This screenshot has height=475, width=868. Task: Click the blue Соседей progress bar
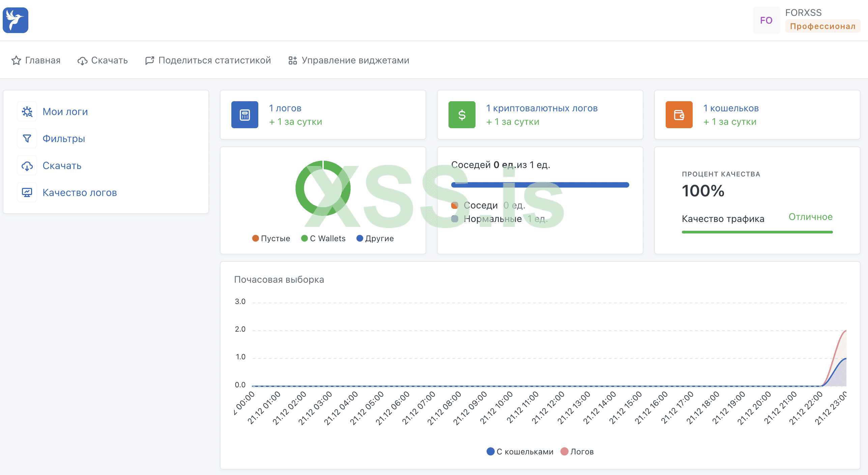coord(540,185)
